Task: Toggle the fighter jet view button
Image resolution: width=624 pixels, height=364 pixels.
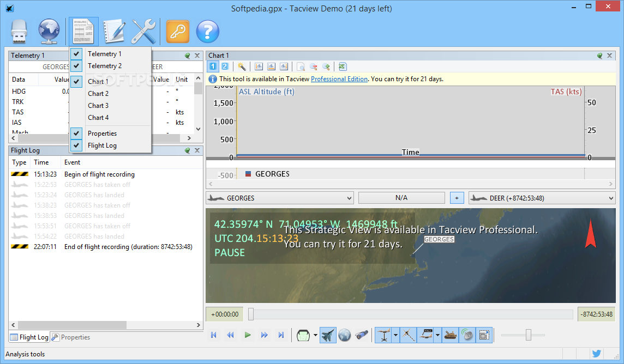Action: click(x=328, y=335)
